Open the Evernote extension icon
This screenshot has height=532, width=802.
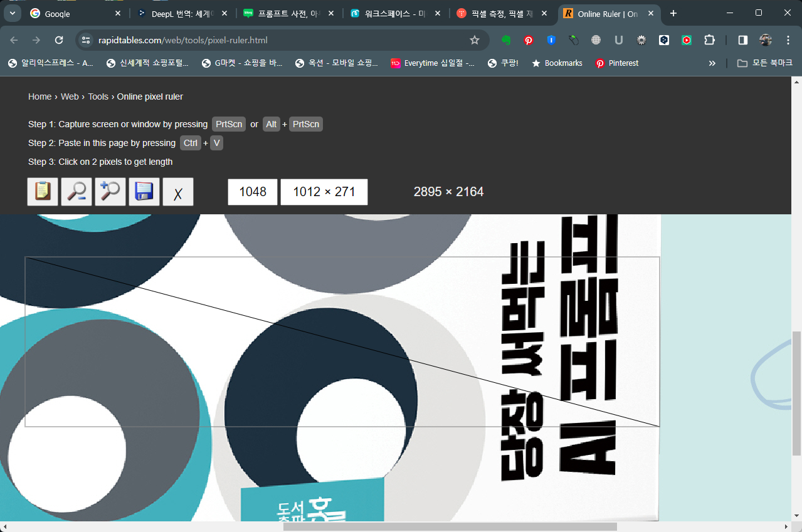506,40
